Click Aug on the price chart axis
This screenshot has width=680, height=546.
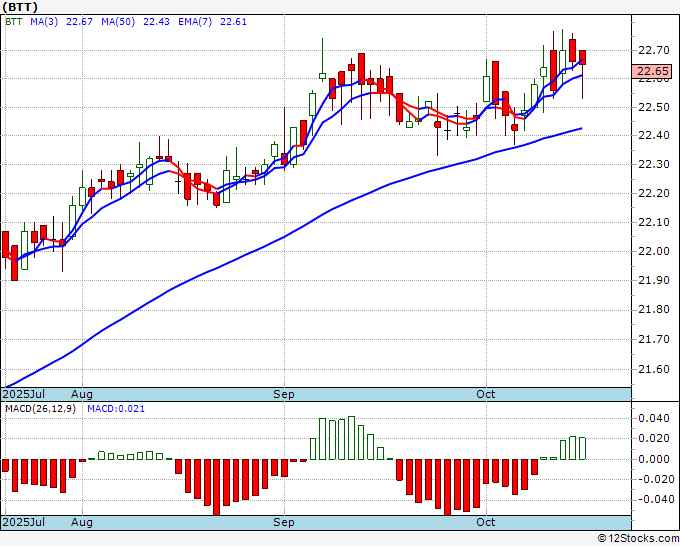(x=82, y=394)
